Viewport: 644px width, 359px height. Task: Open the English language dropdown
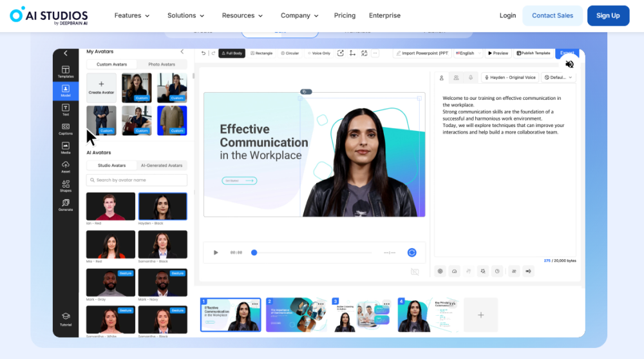tap(468, 53)
